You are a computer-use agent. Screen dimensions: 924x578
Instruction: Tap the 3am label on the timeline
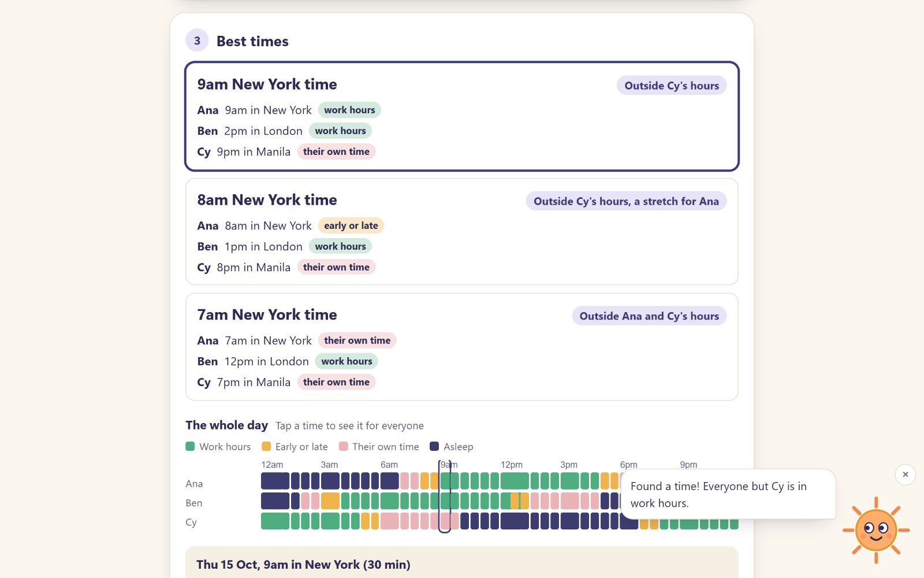point(329,465)
